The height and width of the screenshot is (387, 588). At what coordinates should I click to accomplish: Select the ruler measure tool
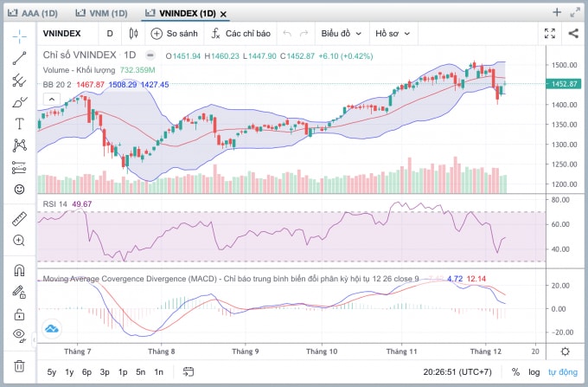20,219
